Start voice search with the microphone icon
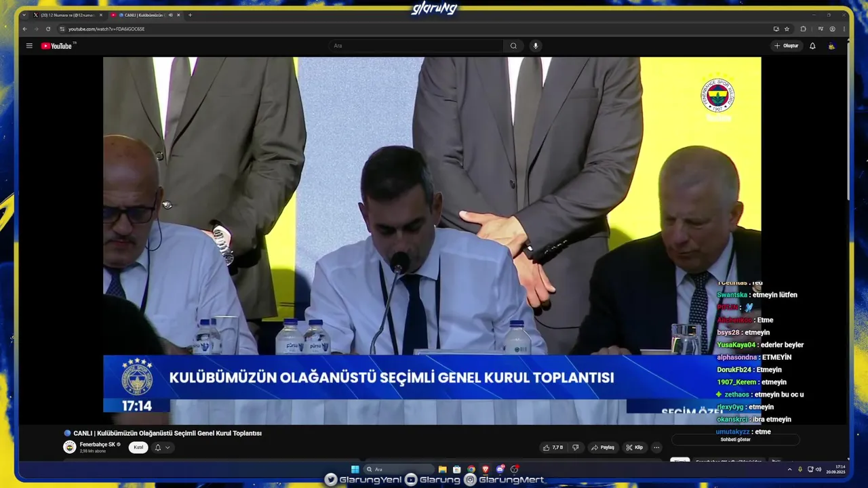The width and height of the screenshot is (868, 488). tap(536, 46)
